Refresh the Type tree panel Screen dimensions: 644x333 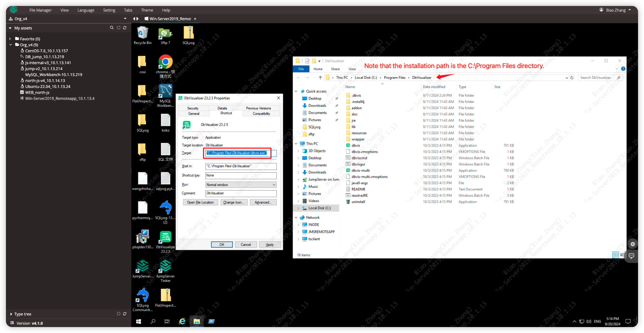[125, 314]
